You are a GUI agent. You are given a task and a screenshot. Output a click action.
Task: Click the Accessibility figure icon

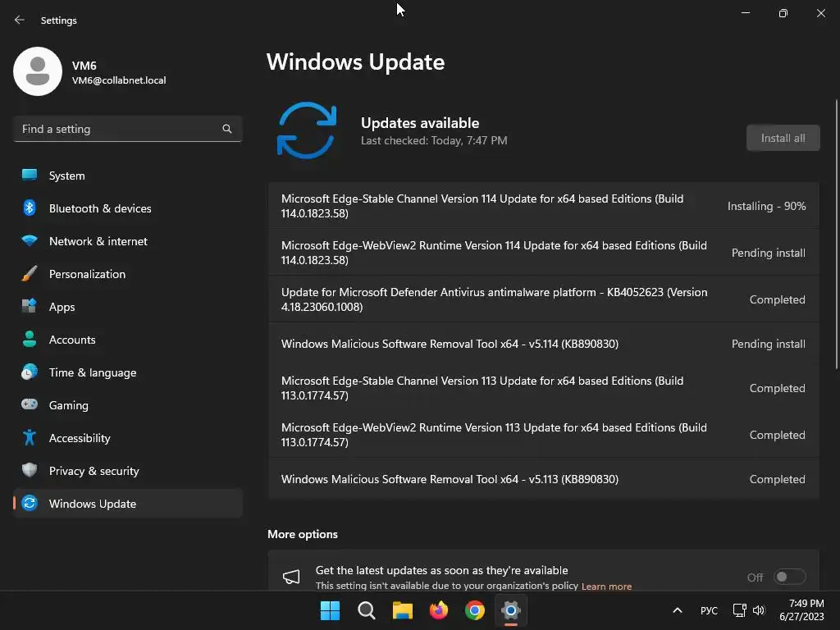click(30, 438)
